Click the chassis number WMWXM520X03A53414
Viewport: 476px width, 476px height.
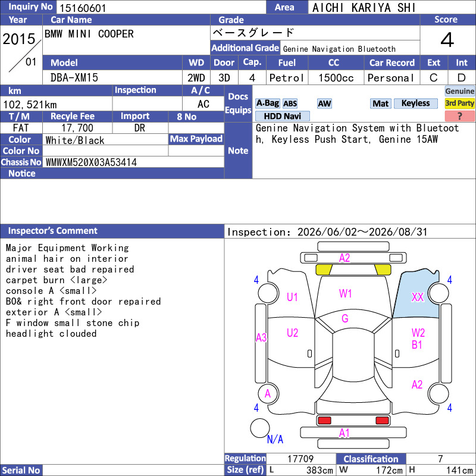[x=91, y=162]
